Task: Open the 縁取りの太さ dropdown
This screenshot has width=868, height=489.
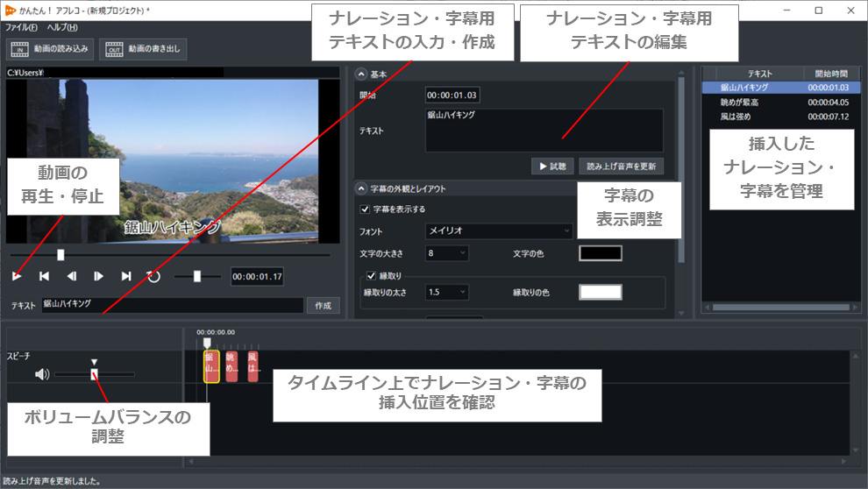Action: [446, 293]
